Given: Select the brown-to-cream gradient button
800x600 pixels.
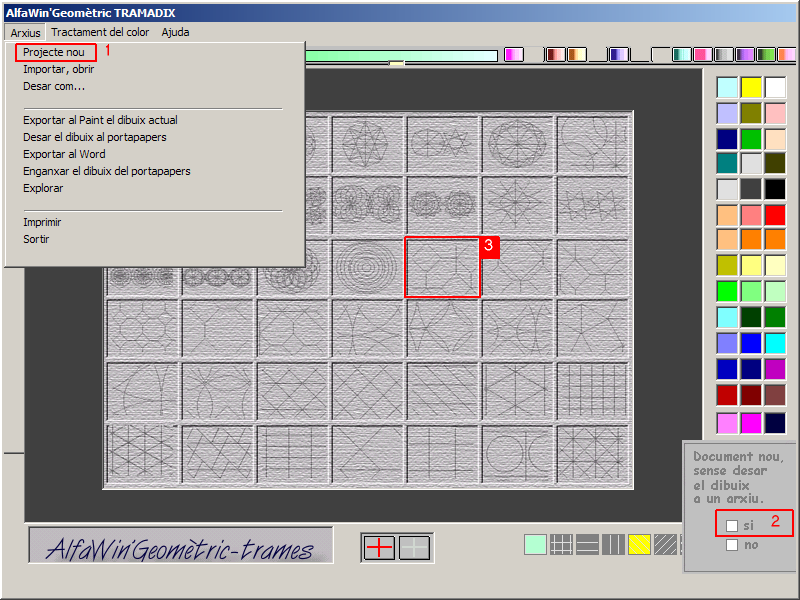Looking at the screenshot, I should pos(577,54).
